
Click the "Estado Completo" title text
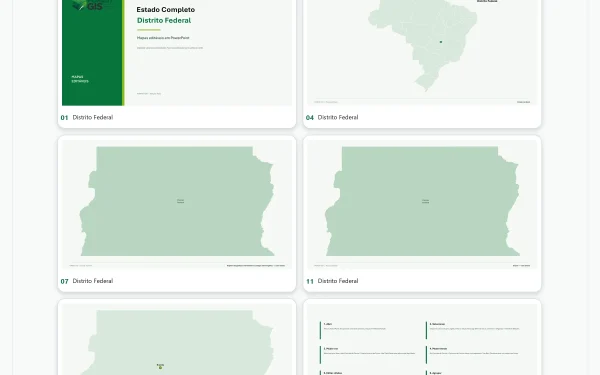166,10
